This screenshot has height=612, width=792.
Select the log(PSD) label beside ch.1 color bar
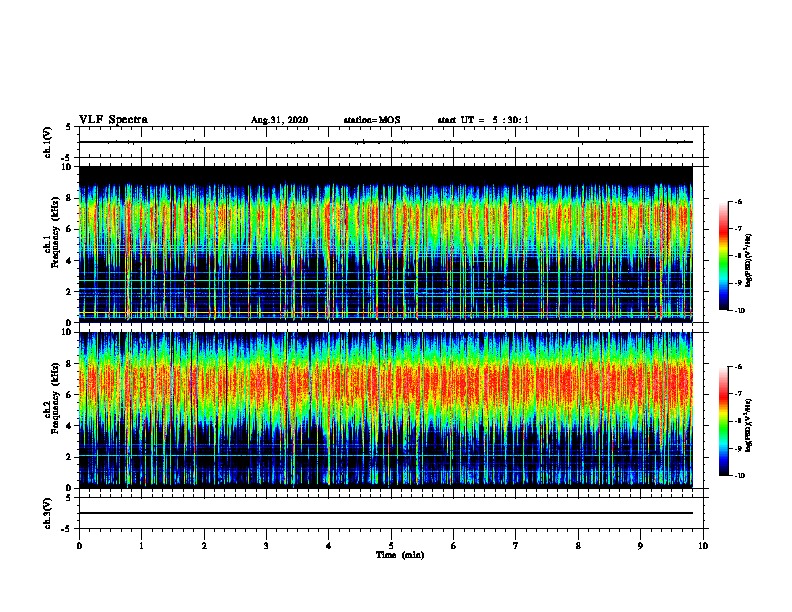[x=749, y=261]
